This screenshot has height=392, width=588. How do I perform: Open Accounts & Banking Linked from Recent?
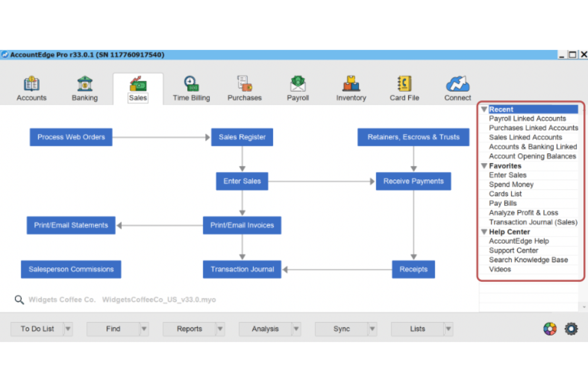tap(533, 147)
